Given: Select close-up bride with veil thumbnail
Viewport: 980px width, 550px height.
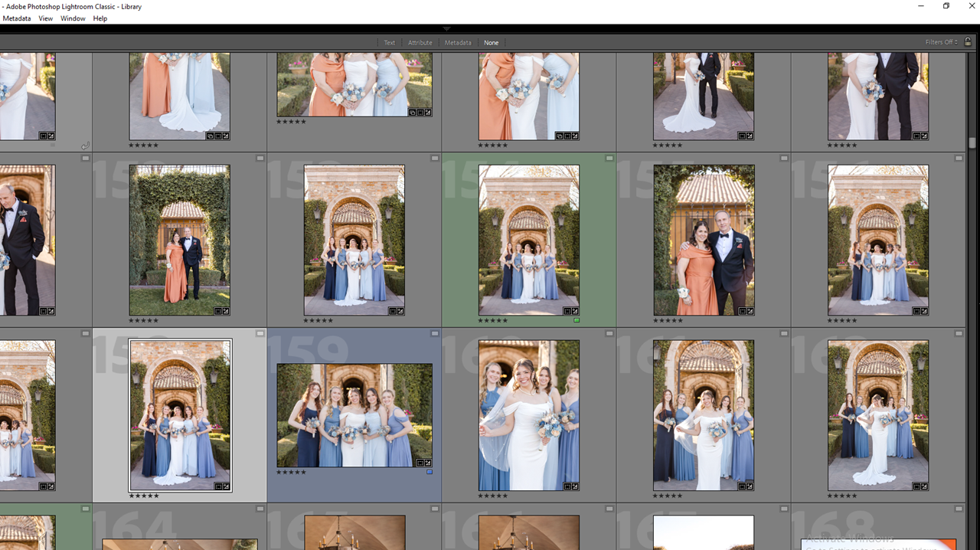Looking at the screenshot, I should [x=529, y=415].
